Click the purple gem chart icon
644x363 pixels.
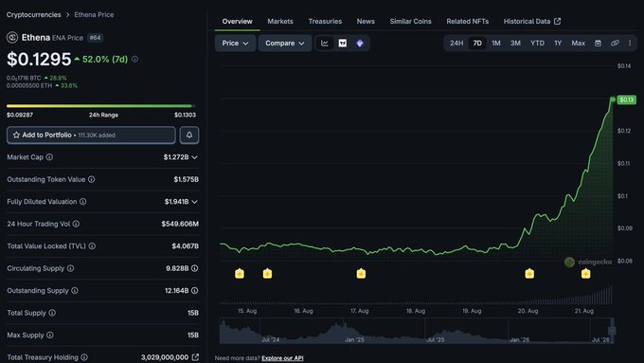tap(360, 44)
